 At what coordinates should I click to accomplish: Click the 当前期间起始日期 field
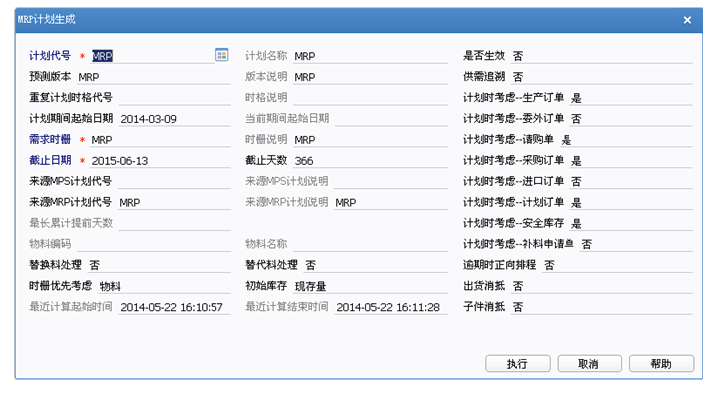click(x=391, y=119)
